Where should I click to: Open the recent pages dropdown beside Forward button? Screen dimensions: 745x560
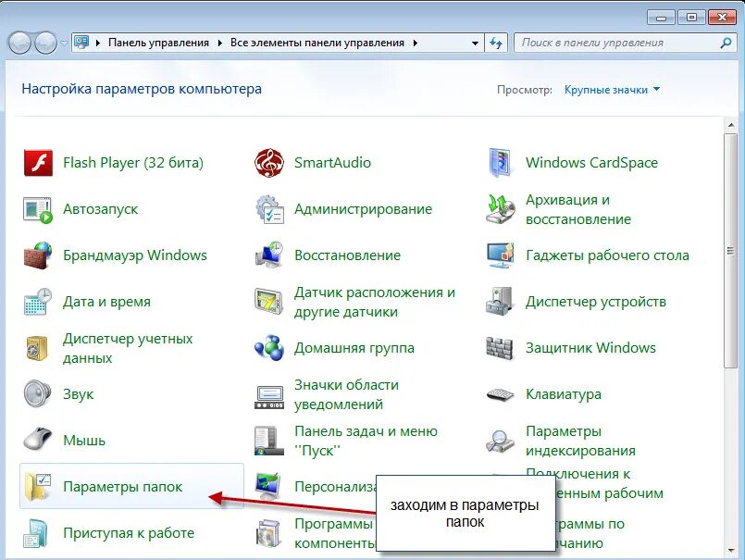(x=65, y=43)
